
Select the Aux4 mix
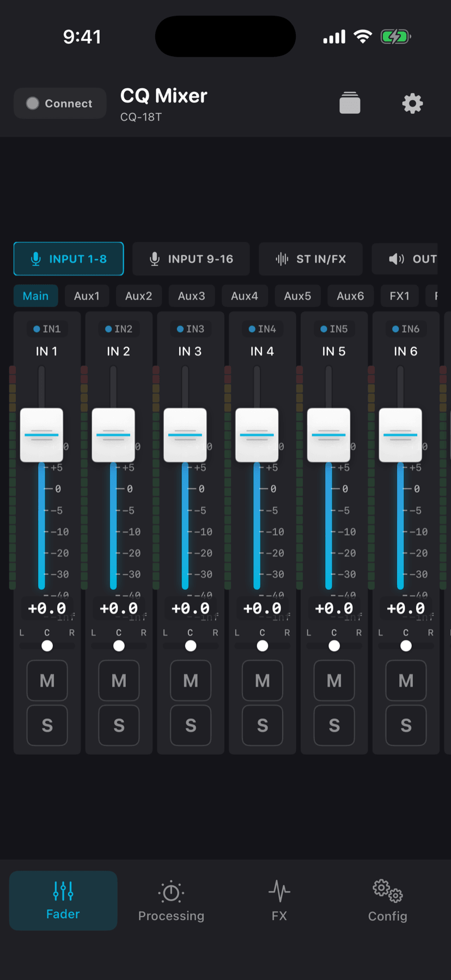(x=245, y=296)
